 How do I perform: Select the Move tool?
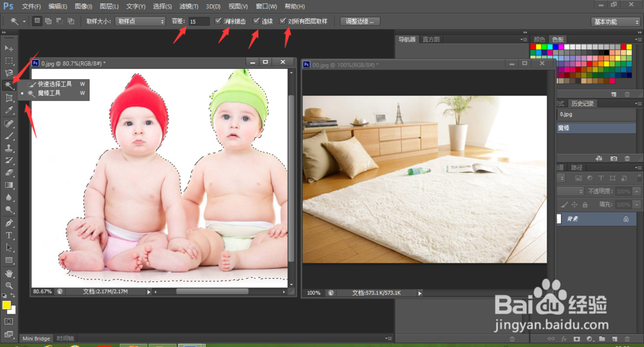click(8, 48)
